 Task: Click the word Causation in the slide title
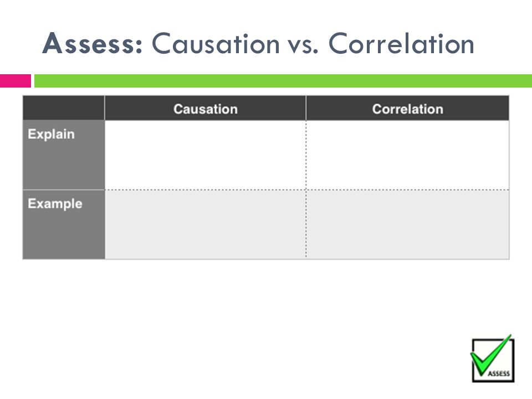click(x=216, y=43)
